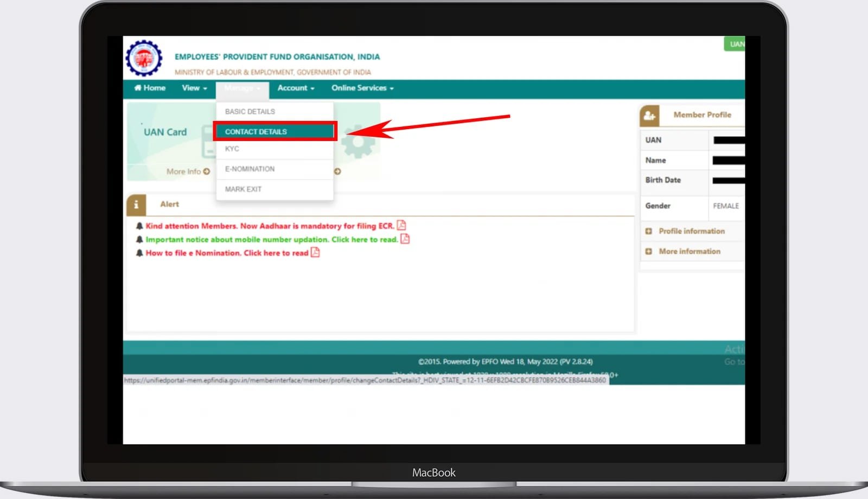
Task: Open the View dropdown menu
Action: click(194, 88)
